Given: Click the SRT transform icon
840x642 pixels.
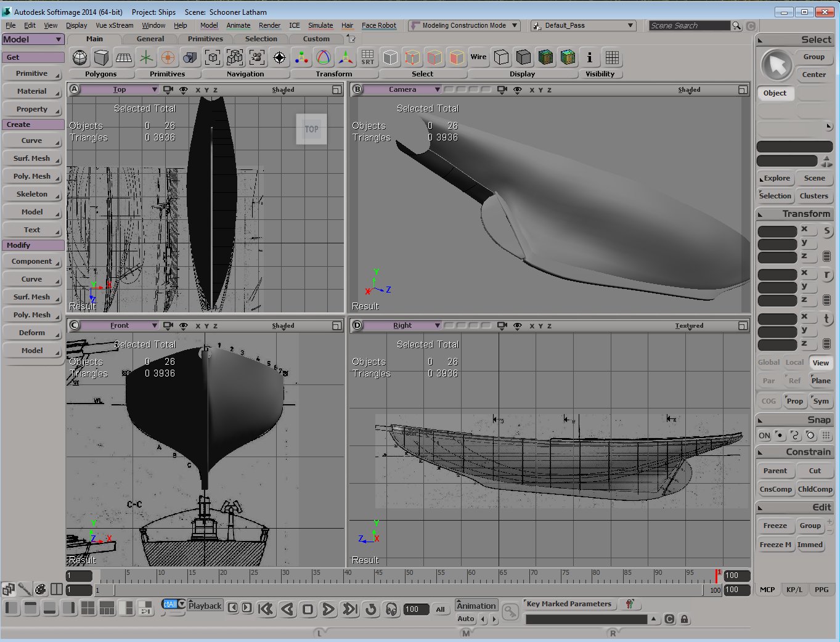Looking at the screenshot, I should click(x=367, y=58).
